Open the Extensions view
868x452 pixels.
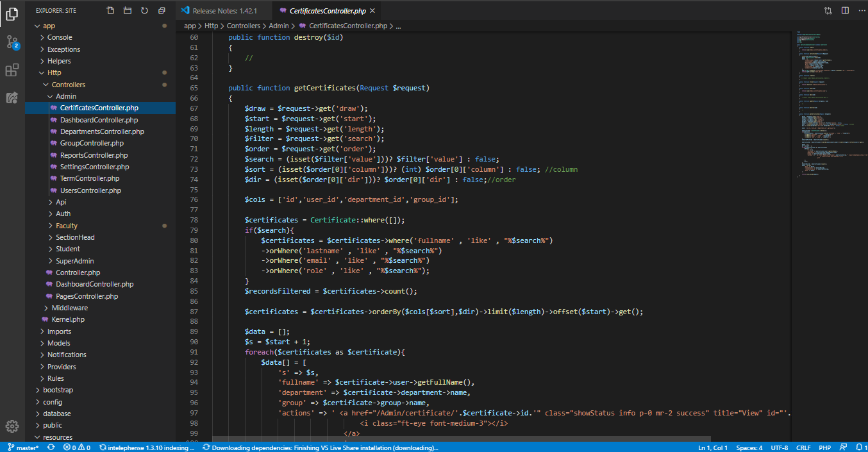[x=12, y=70]
